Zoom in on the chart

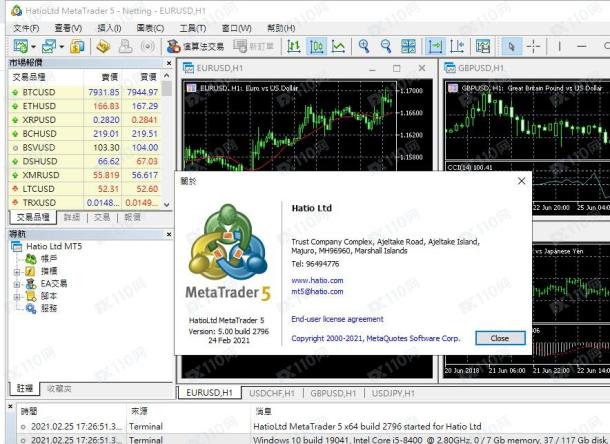(364, 46)
